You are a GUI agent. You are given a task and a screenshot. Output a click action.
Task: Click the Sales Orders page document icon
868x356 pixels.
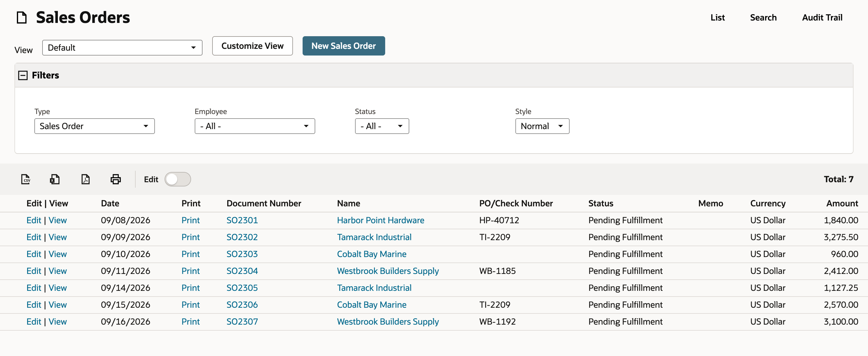point(22,17)
